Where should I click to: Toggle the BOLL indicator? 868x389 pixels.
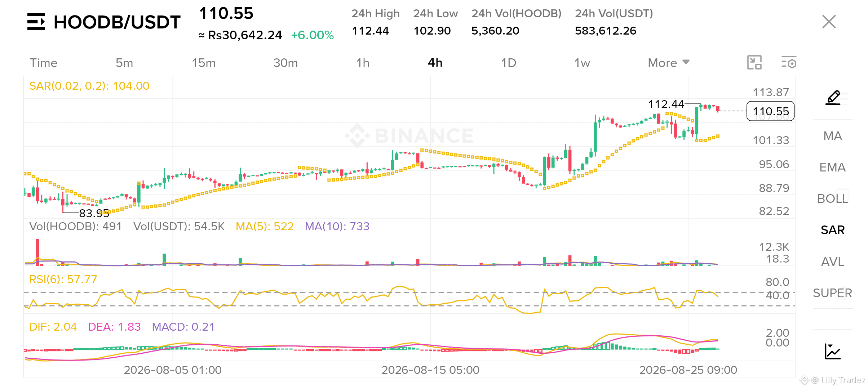(x=833, y=198)
